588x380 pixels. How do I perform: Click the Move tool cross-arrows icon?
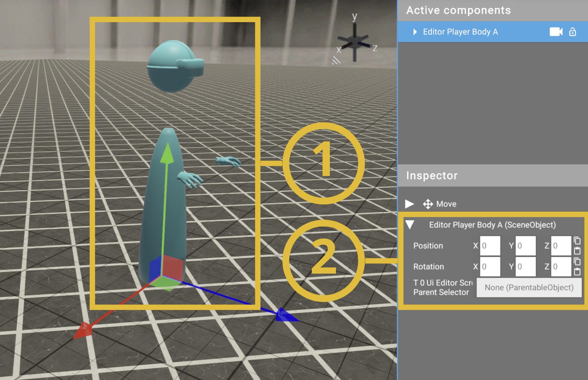[428, 204]
